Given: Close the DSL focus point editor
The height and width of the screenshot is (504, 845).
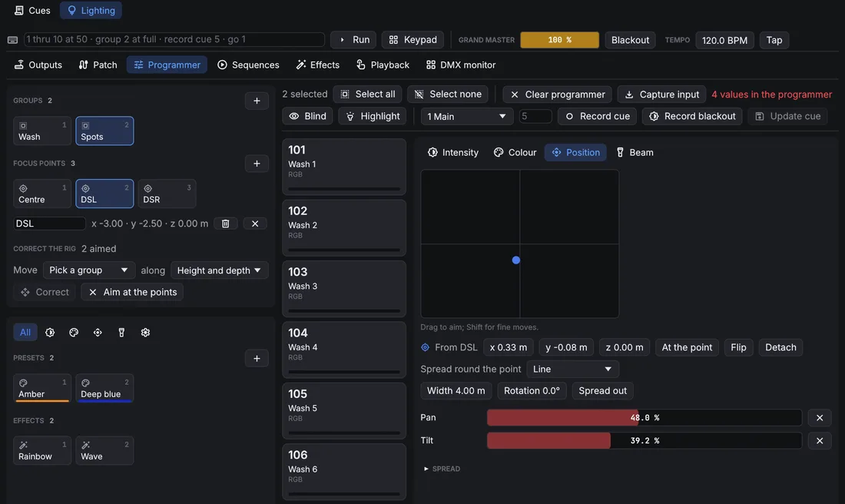Looking at the screenshot, I should (255, 223).
